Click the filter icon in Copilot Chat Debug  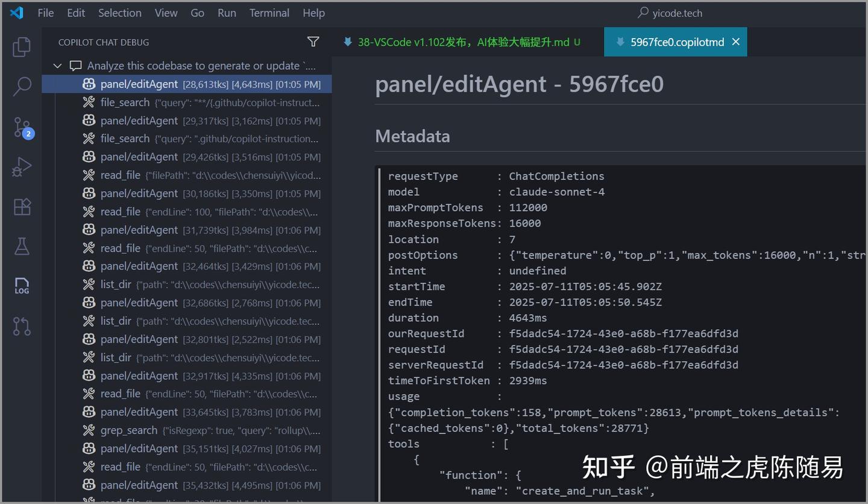(313, 42)
